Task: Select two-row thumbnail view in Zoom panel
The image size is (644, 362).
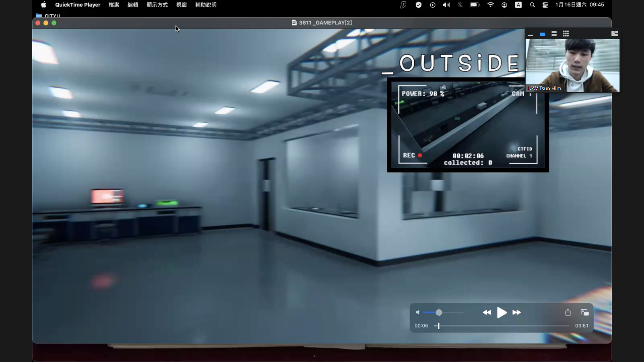Action: (554, 34)
